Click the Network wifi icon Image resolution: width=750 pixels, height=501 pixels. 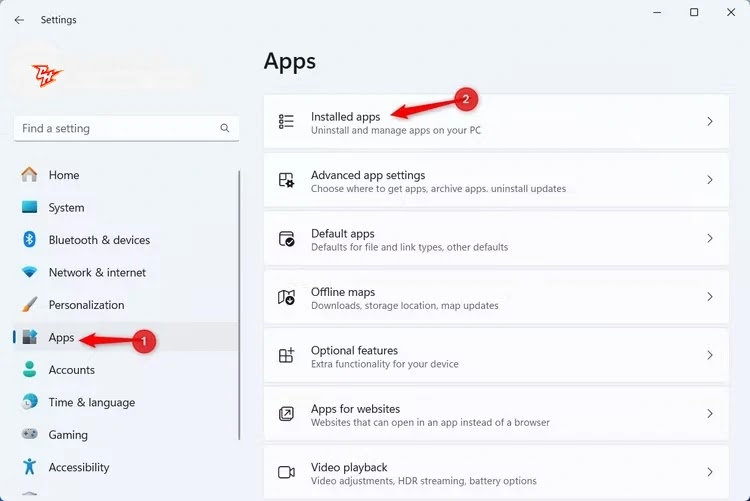point(29,272)
